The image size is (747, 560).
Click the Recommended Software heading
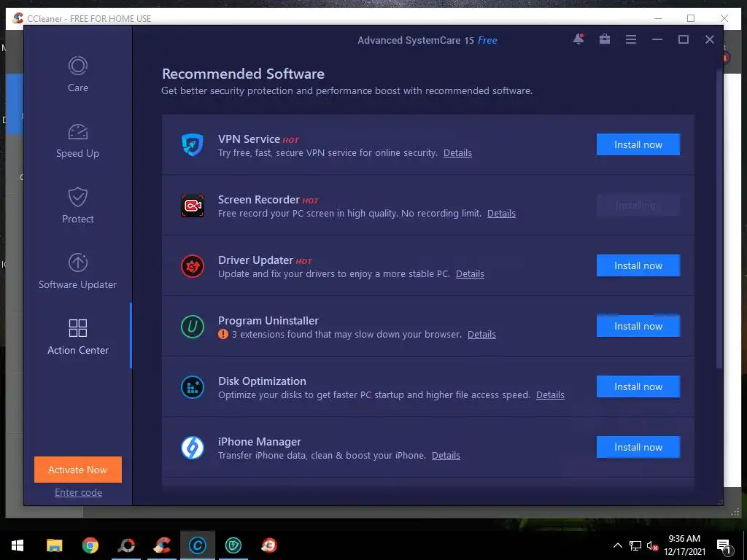point(243,74)
